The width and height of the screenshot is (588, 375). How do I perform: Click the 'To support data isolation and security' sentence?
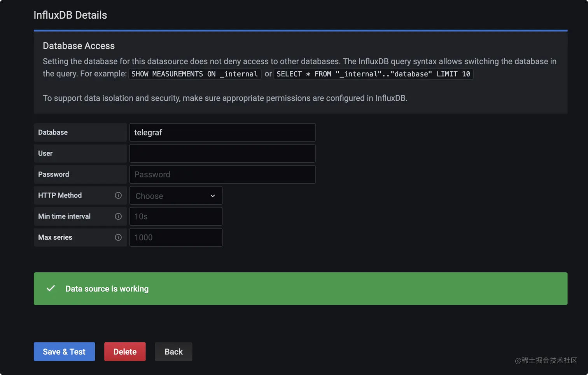pyautogui.click(x=225, y=98)
